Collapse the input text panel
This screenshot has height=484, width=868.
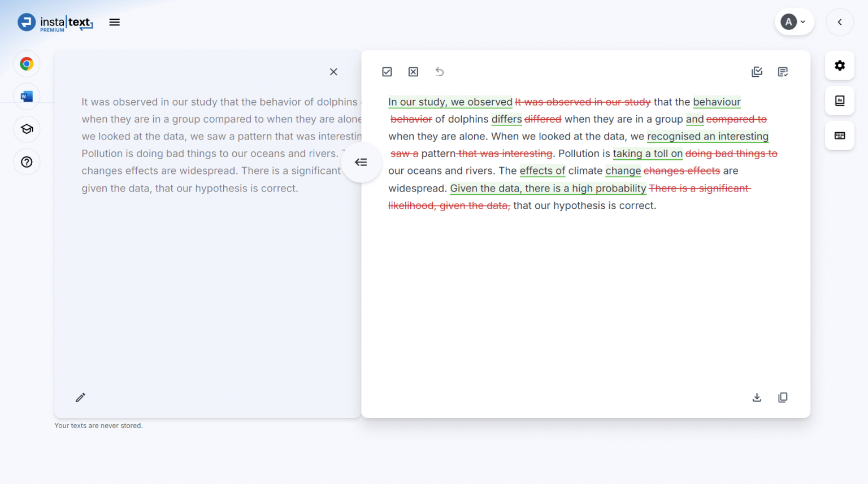(361, 162)
